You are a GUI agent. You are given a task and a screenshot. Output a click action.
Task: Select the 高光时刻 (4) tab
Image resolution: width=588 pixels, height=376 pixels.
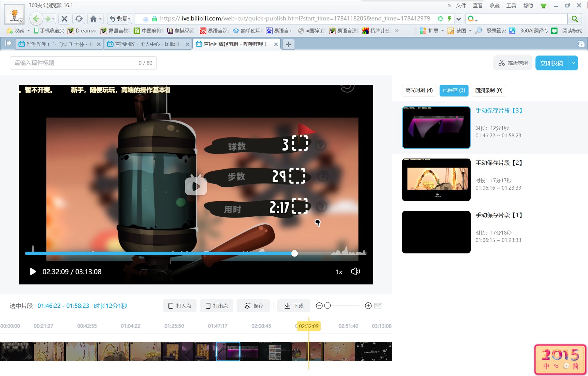click(419, 90)
